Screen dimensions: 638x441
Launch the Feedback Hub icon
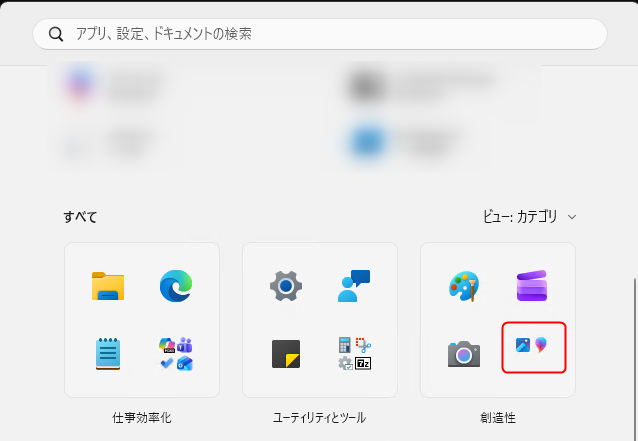click(x=354, y=286)
